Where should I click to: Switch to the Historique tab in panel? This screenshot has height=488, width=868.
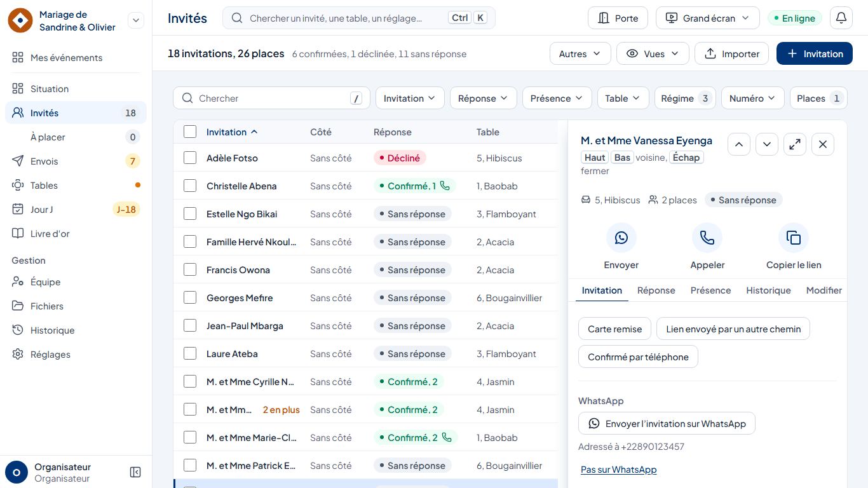click(x=768, y=290)
